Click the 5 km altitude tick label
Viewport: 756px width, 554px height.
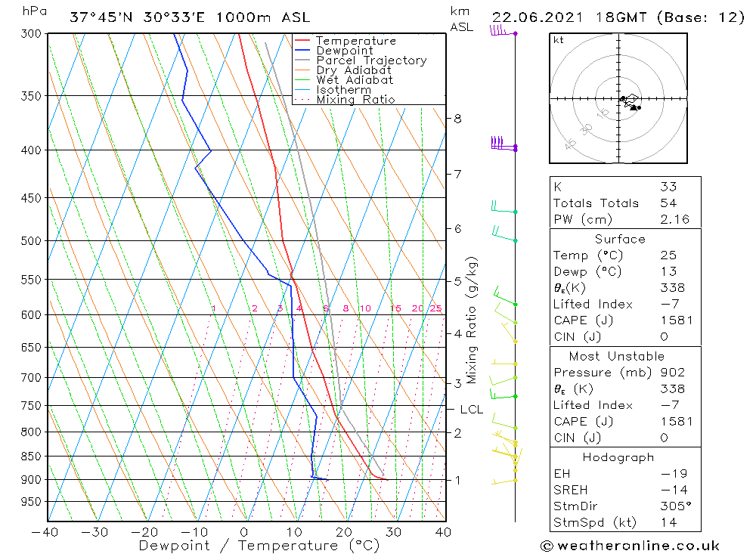tap(457, 281)
